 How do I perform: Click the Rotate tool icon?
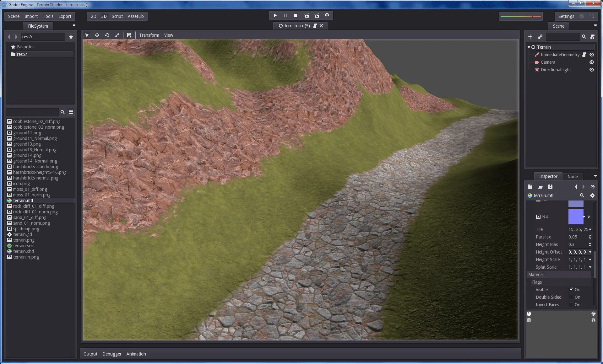(x=107, y=35)
